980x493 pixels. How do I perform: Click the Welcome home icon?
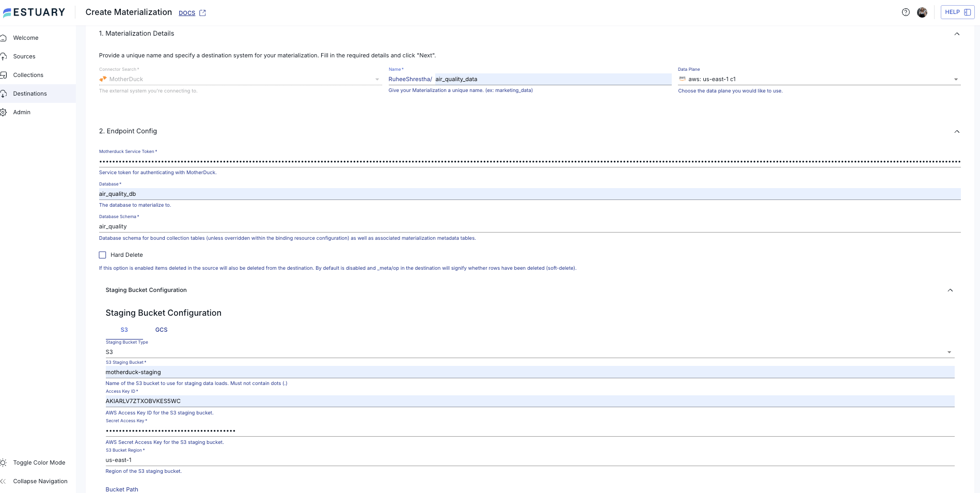4,38
